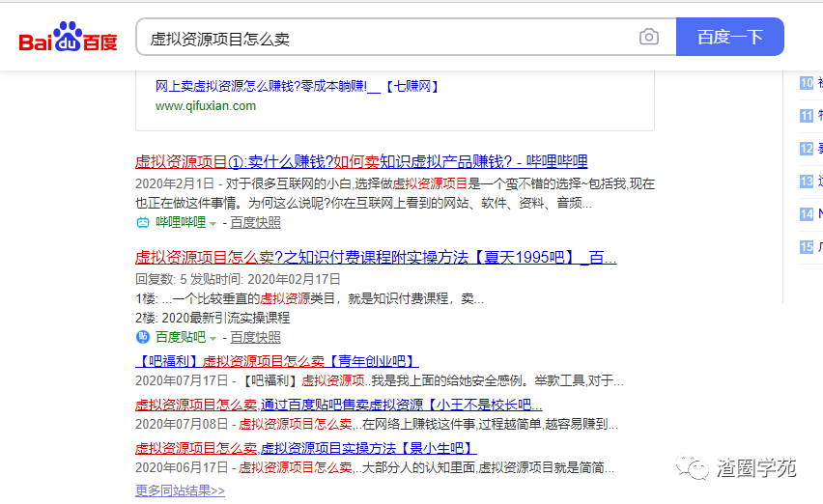Open 虚拟资源项目① 哔哩哔哩 result
This screenshot has height=504, width=823.
pos(361,161)
